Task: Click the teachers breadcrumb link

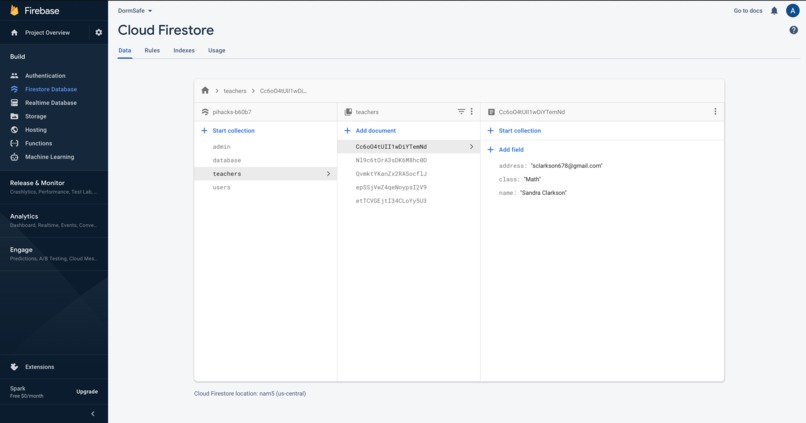Action: tap(235, 91)
